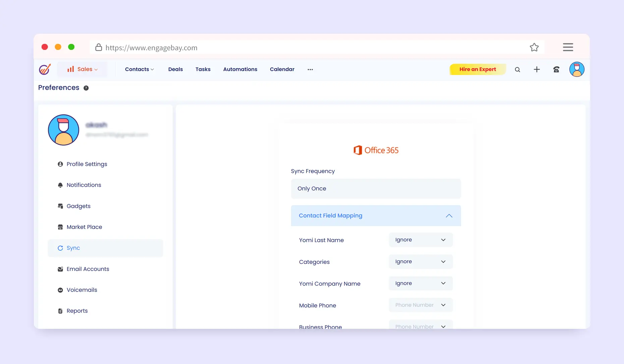Open the three-dots more menu
Image resolution: width=624 pixels, height=364 pixels.
click(310, 70)
